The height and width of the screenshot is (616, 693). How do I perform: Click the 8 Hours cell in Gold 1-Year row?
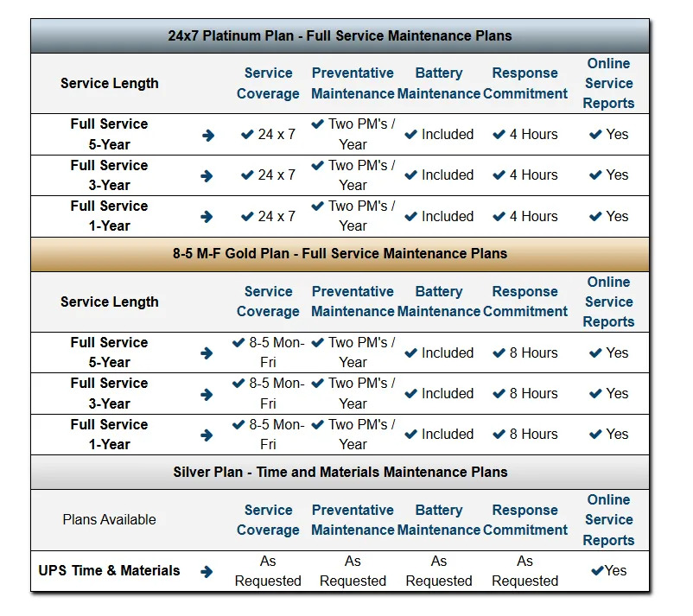525,435
